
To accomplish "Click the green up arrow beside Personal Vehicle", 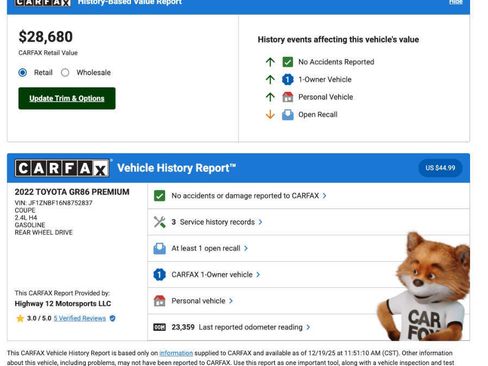I will (x=270, y=97).
